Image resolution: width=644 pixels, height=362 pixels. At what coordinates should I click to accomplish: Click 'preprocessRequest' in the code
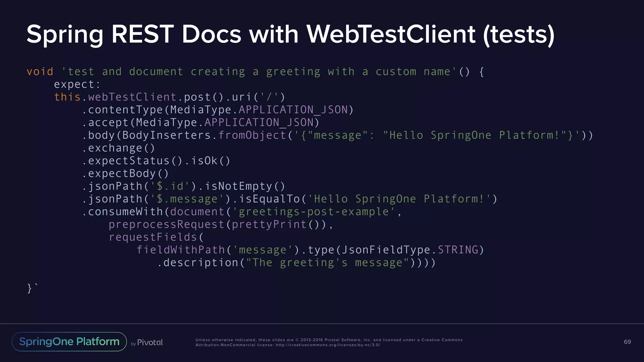coord(167,224)
